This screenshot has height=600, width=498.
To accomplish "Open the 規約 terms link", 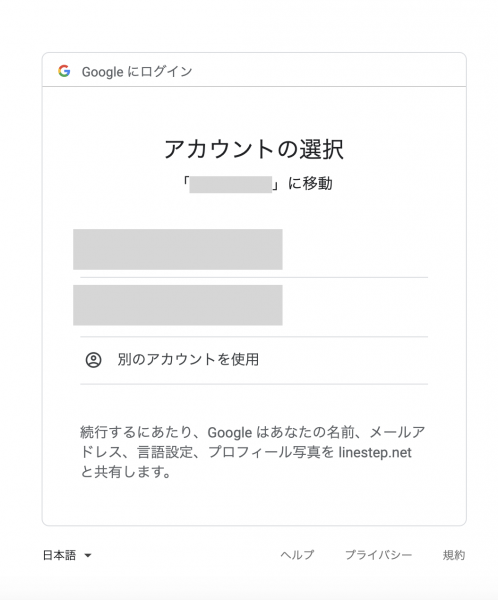I will pos(454,555).
